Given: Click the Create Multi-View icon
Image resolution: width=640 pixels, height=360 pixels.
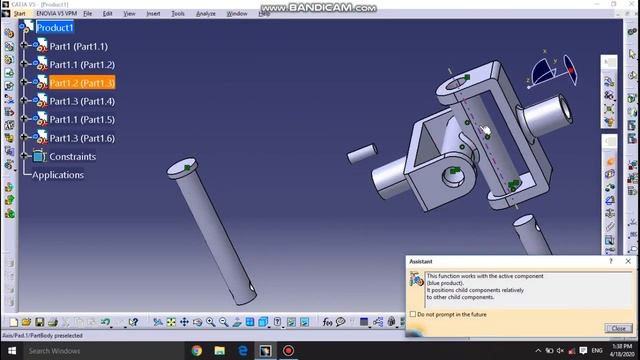Looking at the screenshot, I should point(250,322).
